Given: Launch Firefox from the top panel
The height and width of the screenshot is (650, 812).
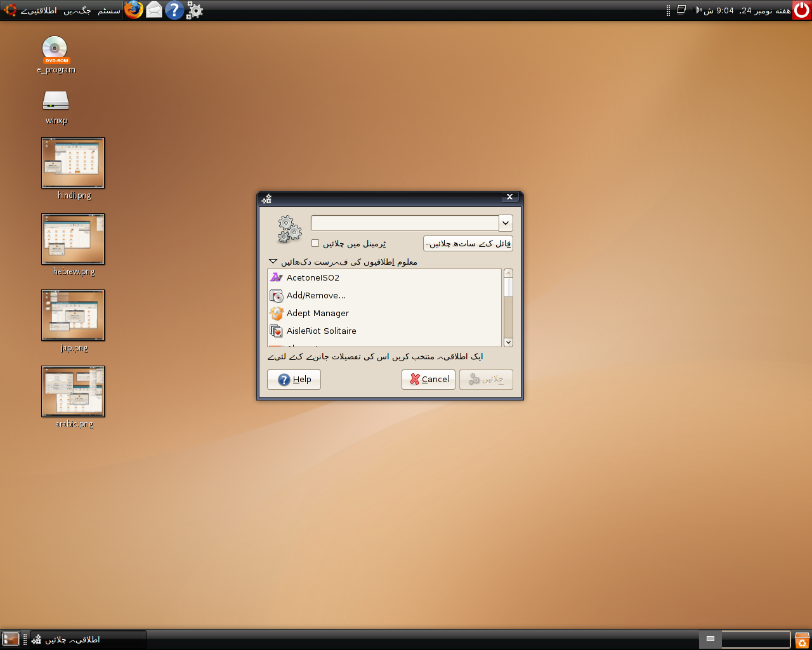Looking at the screenshot, I should coord(134,10).
